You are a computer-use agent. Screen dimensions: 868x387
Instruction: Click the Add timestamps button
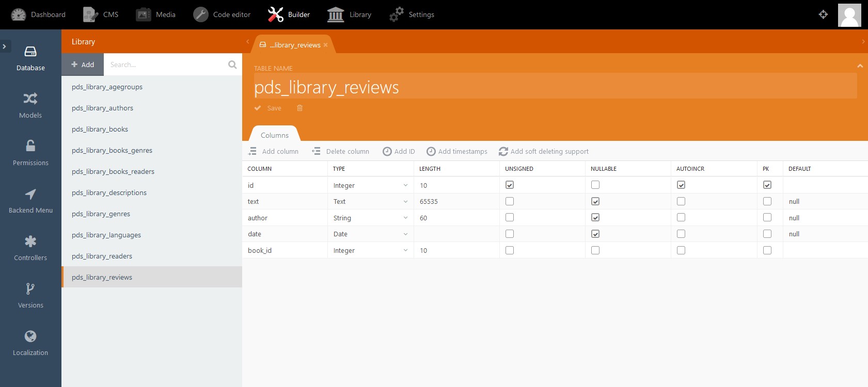click(457, 151)
